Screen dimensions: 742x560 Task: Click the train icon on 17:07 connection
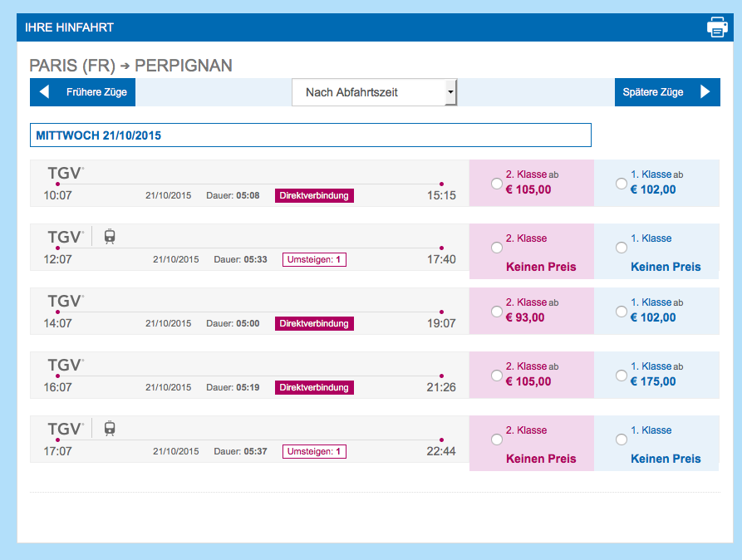pos(110,429)
